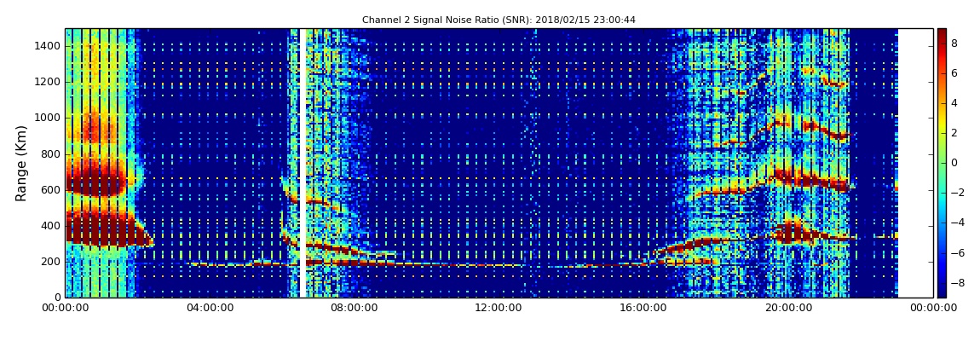This screenshot has width=980, height=347.
Task: Click the 12:00:00 time axis label
Action: (499, 308)
